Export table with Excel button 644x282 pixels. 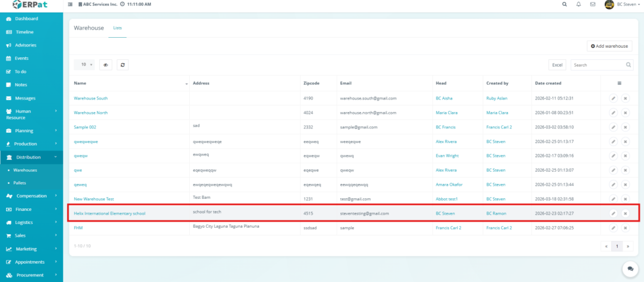557,65
